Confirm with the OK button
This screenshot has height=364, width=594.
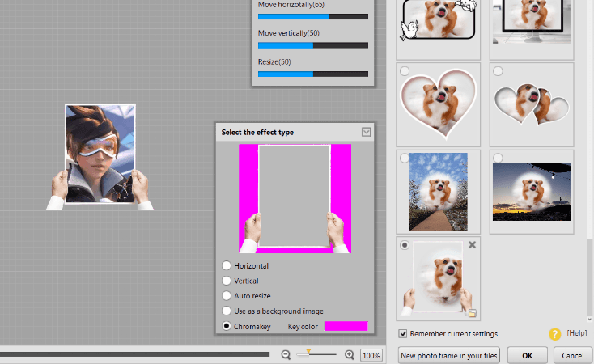pos(528,356)
